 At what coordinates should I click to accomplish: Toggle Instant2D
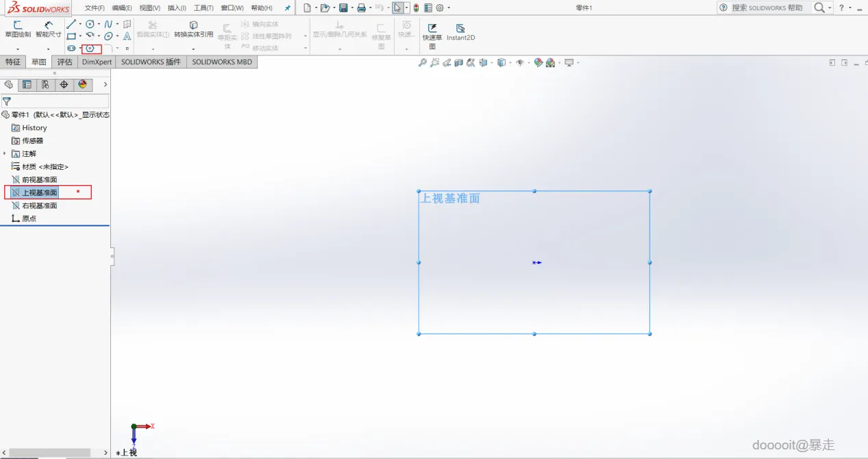coord(461,32)
